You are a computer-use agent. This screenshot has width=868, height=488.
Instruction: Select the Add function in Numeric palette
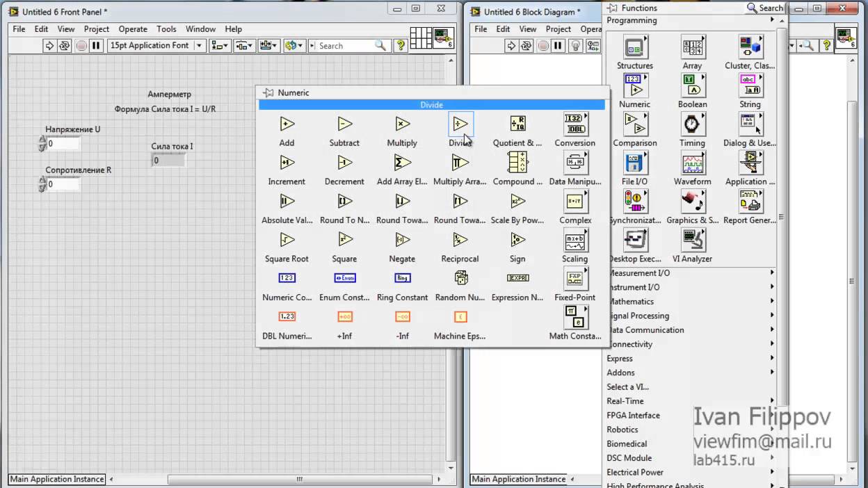(287, 124)
